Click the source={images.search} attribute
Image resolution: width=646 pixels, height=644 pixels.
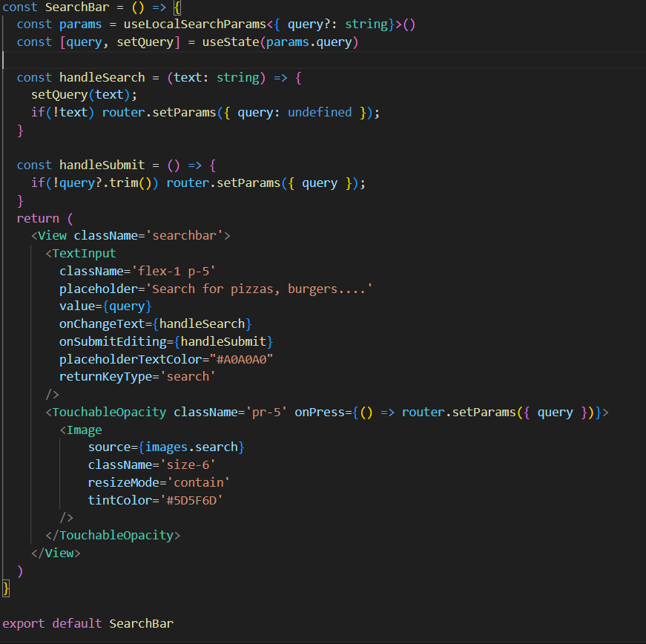(x=166, y=447)
